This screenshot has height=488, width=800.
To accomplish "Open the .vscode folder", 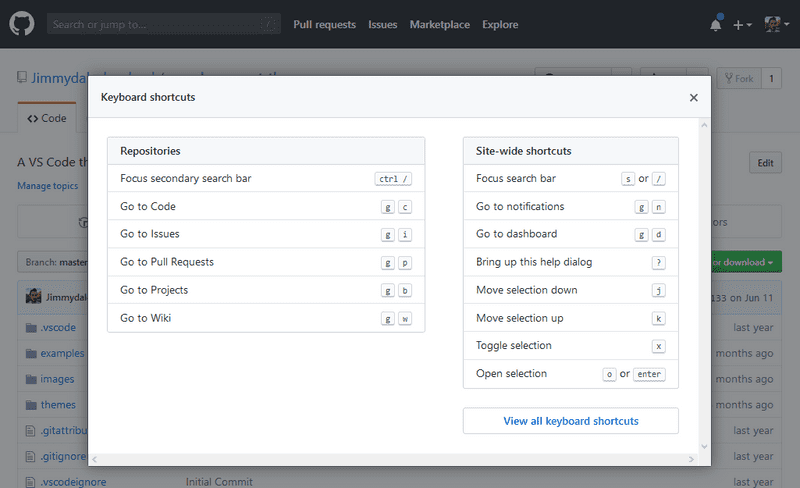I will click(x=58, y=328).
